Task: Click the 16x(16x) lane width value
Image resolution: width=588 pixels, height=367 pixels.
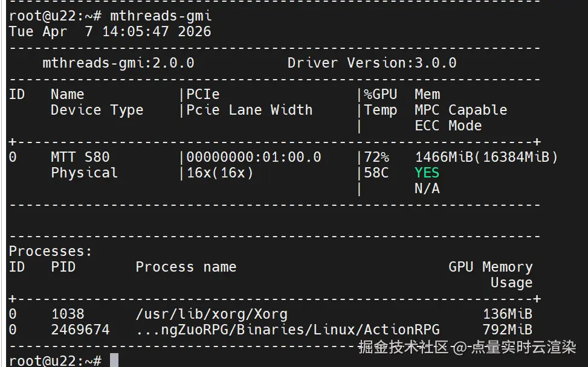Action: click(219, 173)
